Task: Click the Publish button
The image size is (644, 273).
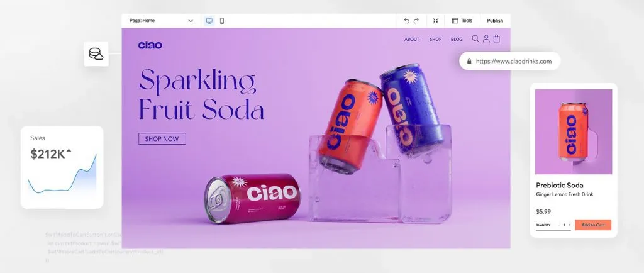Action: [x=495, y=21]
